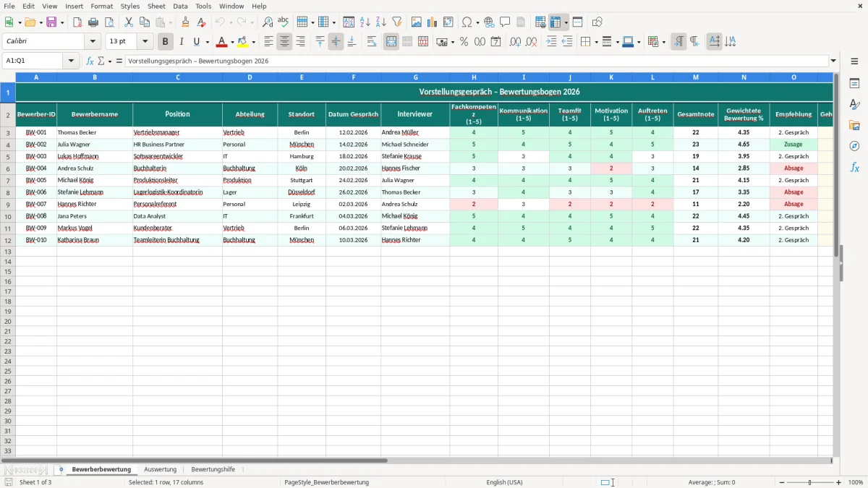The image size is (868, 488).
Task: Format selection as percent
Action: click(464, 42)
